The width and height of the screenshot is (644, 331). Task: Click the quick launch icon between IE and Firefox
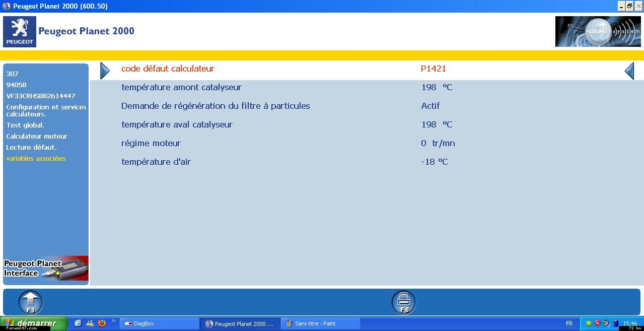pos(90,323)
